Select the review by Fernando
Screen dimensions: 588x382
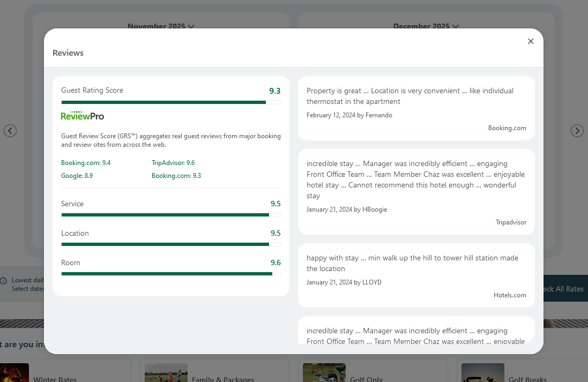[x=416, y=108]
